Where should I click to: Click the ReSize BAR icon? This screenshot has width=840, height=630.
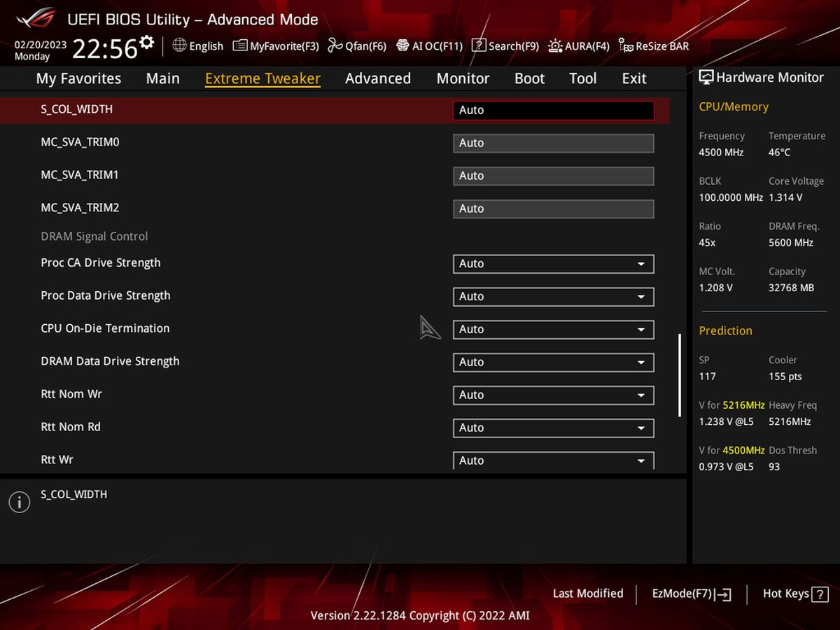(626, 46)
